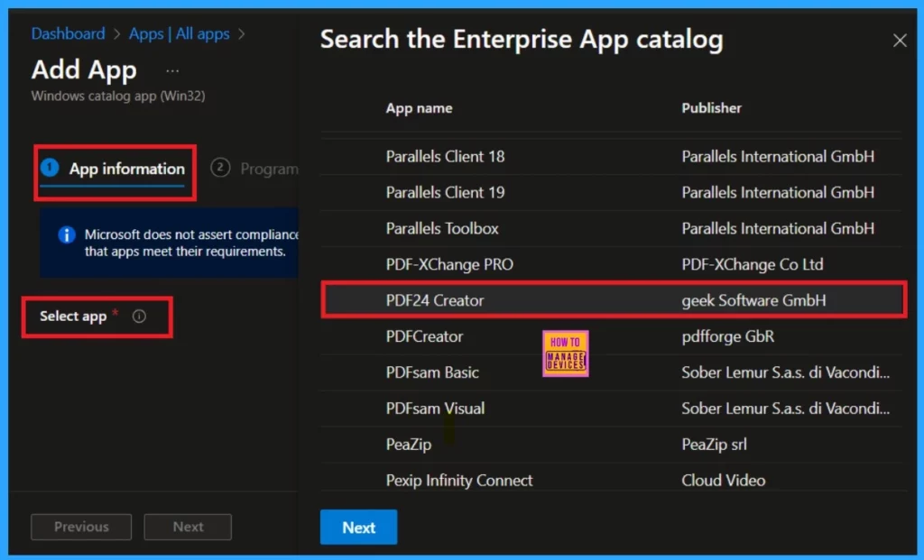Select the PDFsam Visual app
Viewport: 924px width, 560px height.
pos(611,409)
